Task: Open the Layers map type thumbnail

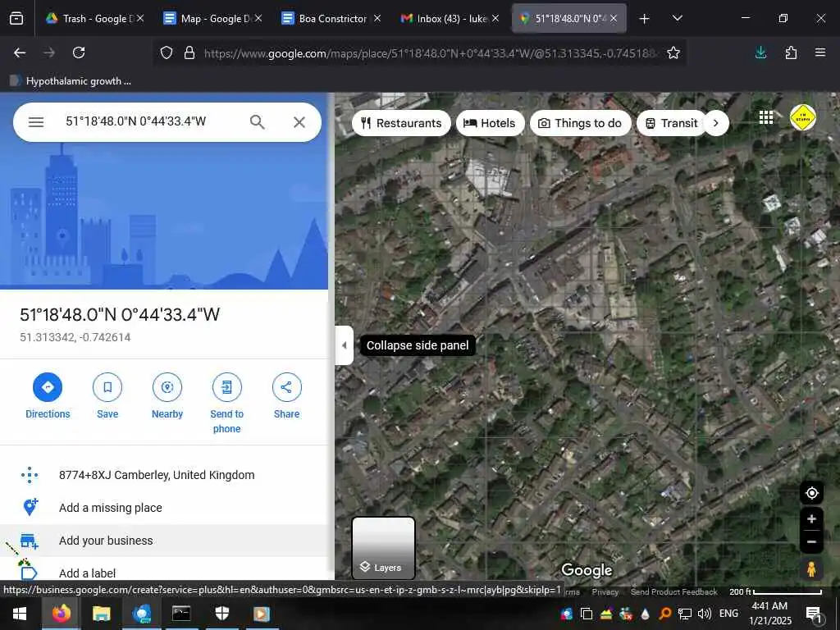Action: point(384,547)
